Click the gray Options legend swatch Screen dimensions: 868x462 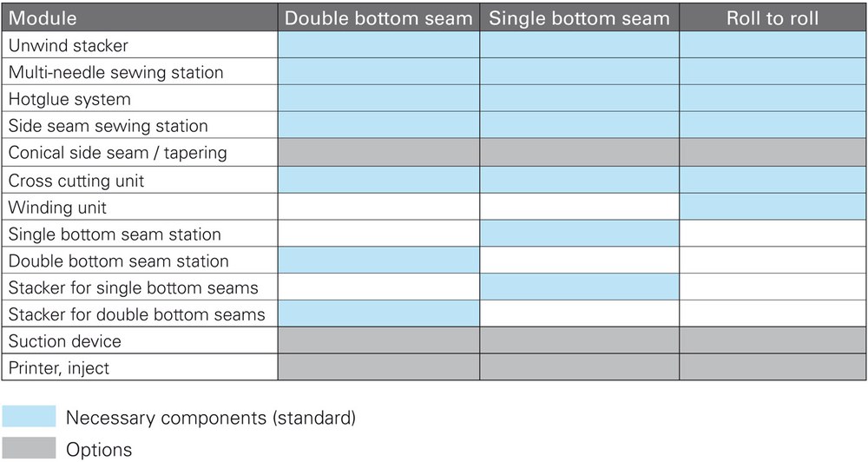(x=29, y=448)
